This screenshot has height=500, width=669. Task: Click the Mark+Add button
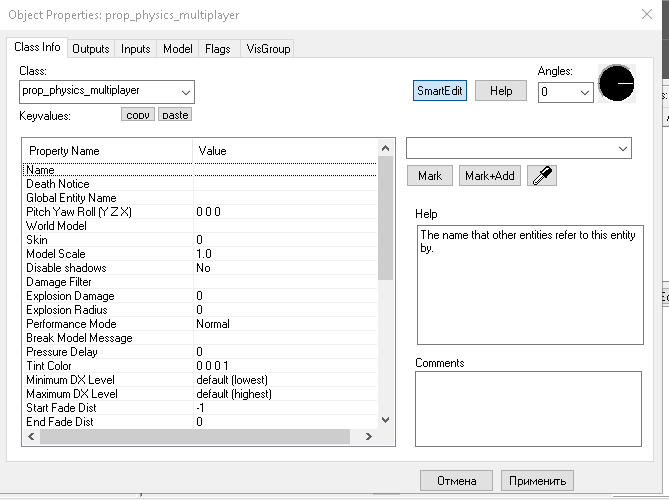pyautogui.click(x=490, y=175)
